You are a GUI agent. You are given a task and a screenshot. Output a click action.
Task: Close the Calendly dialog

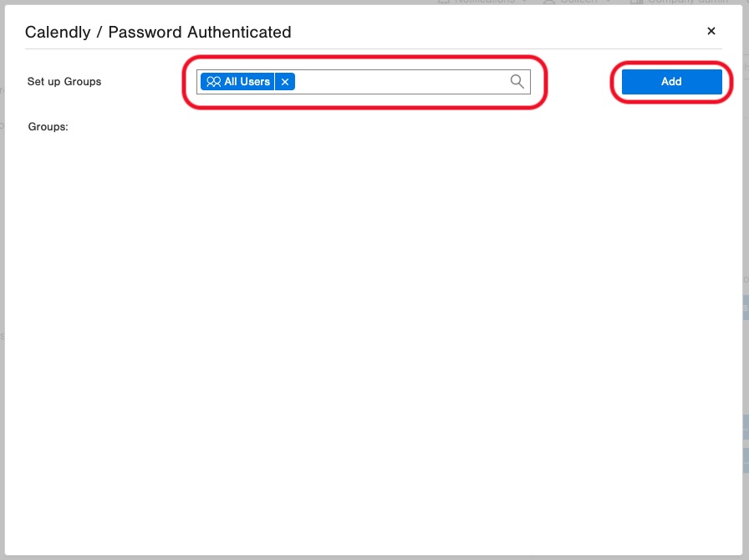click(711, 31)
